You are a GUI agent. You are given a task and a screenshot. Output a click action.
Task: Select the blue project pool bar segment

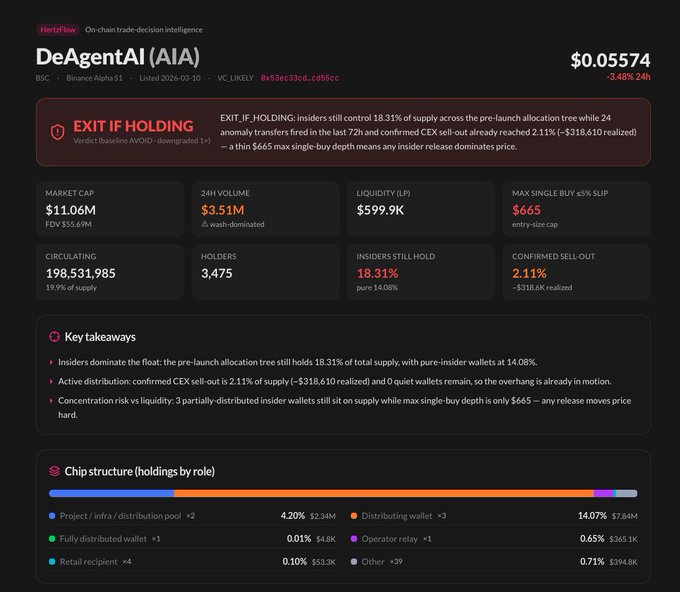tap(111, 493)
